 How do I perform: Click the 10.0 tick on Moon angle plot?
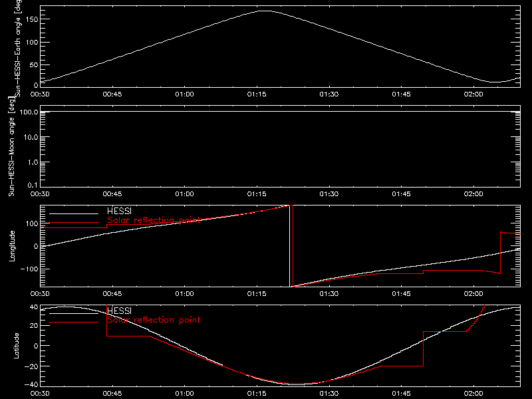click(x=31, y=137)
